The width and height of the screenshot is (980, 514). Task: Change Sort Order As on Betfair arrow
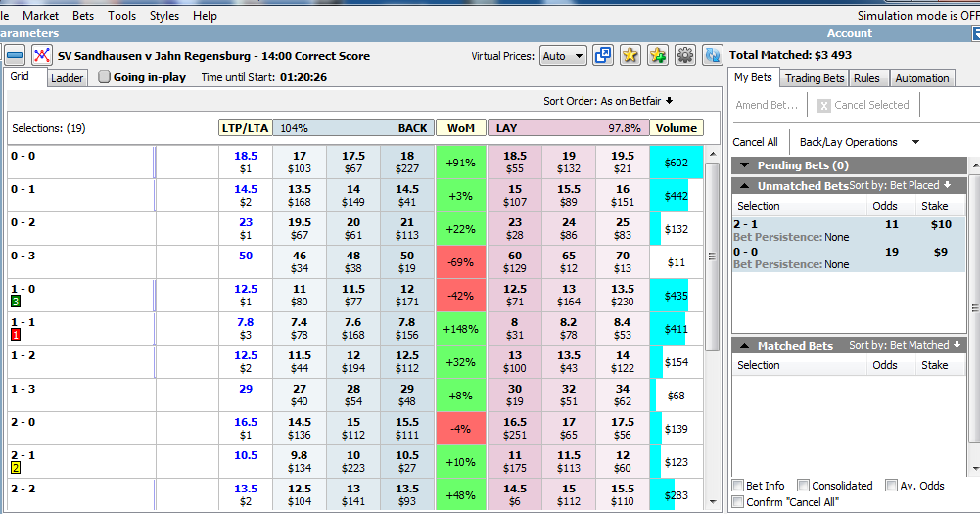[x=670, y=101]
